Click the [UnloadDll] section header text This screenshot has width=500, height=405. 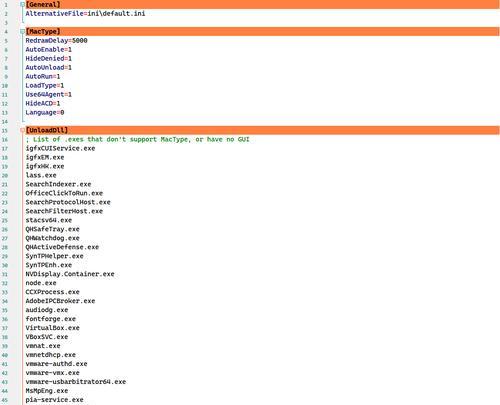point(47,130)
